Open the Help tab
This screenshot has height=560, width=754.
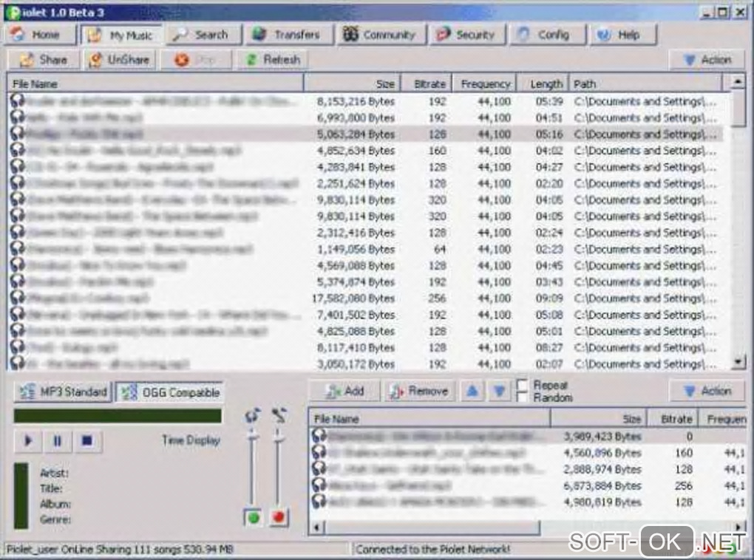coord(623,35)
